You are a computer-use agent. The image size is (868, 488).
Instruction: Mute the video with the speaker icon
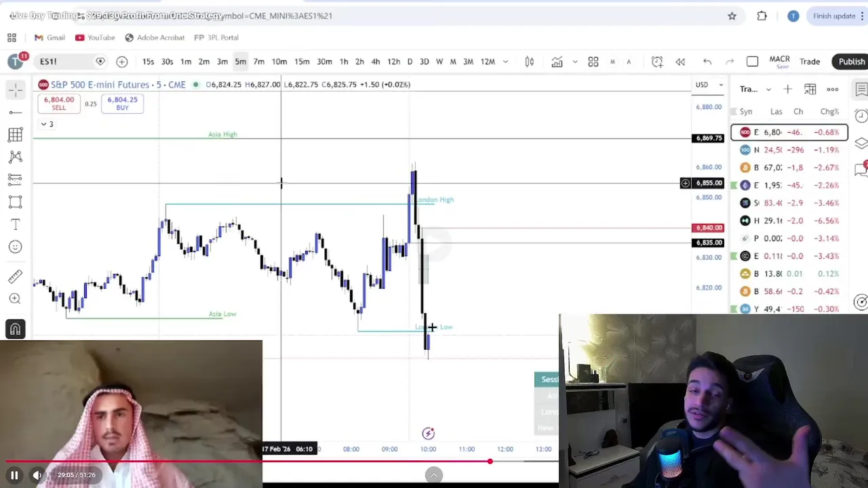[37, 475]
